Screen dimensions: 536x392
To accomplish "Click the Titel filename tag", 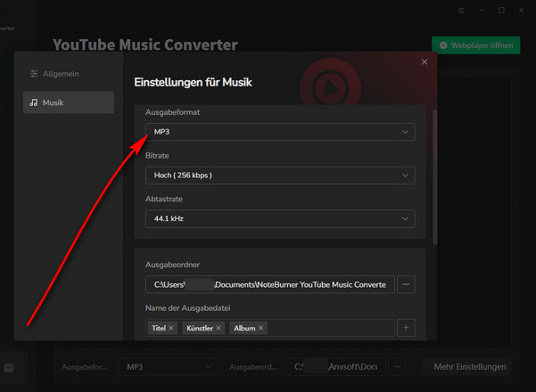I will pos(162,328).
